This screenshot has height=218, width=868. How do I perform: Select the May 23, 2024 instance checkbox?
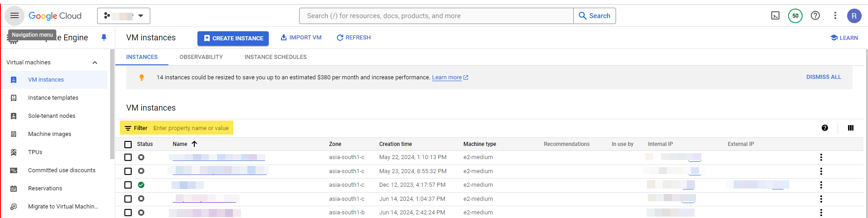[128, 171]
